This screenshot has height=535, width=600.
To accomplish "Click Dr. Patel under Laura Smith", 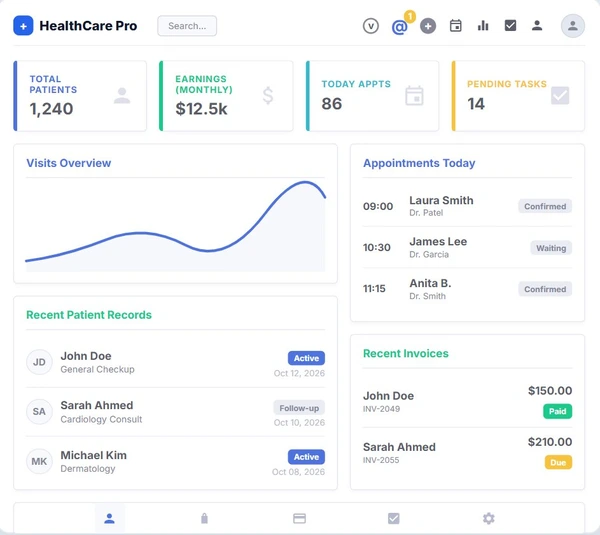I will click(x=426, y=213).
